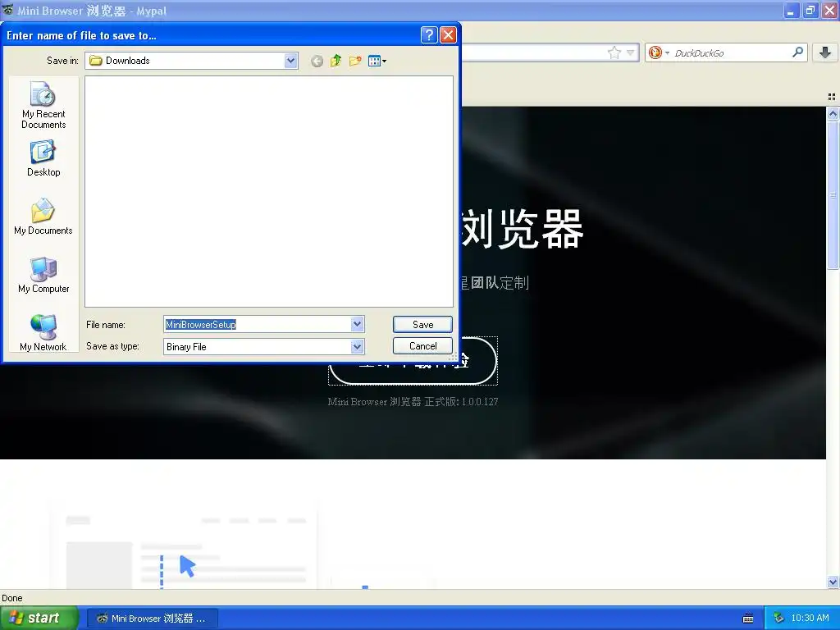Image resolution: width=840 pixels, height=630 pixels.
Task: Click the DuckDuckGo search field
Action: point(731,53)
